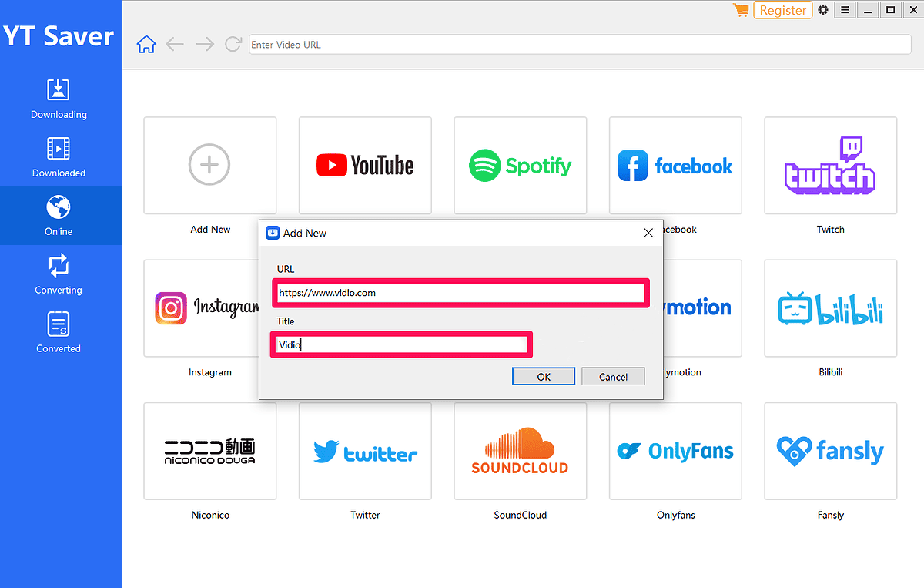Open the hamburger menu

click(x=845, y=10)
